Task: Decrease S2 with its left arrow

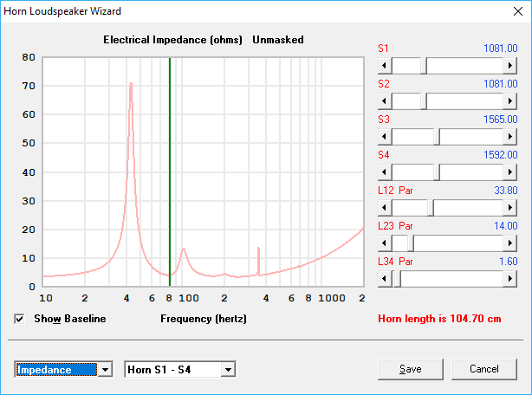Action: [x=385, y=101]
